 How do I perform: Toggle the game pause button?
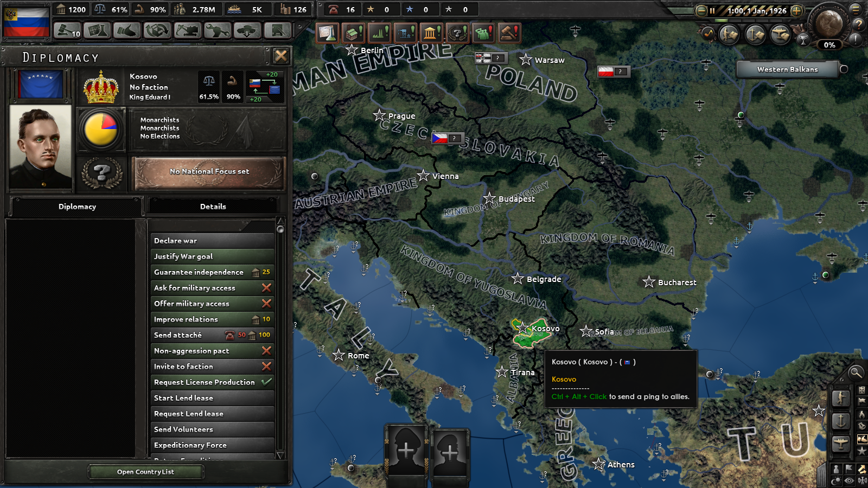point(712,10)
